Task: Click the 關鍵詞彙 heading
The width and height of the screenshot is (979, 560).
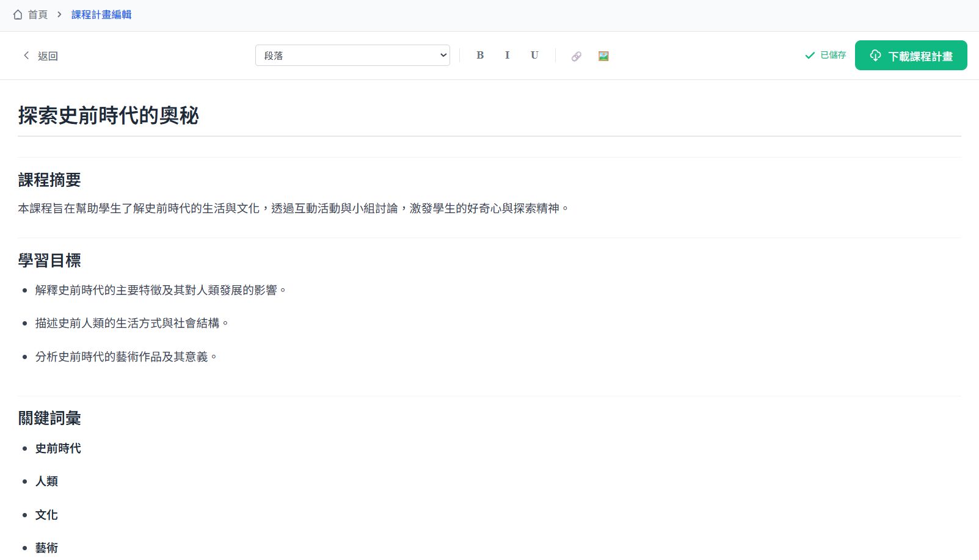Action: click(49, 418)
